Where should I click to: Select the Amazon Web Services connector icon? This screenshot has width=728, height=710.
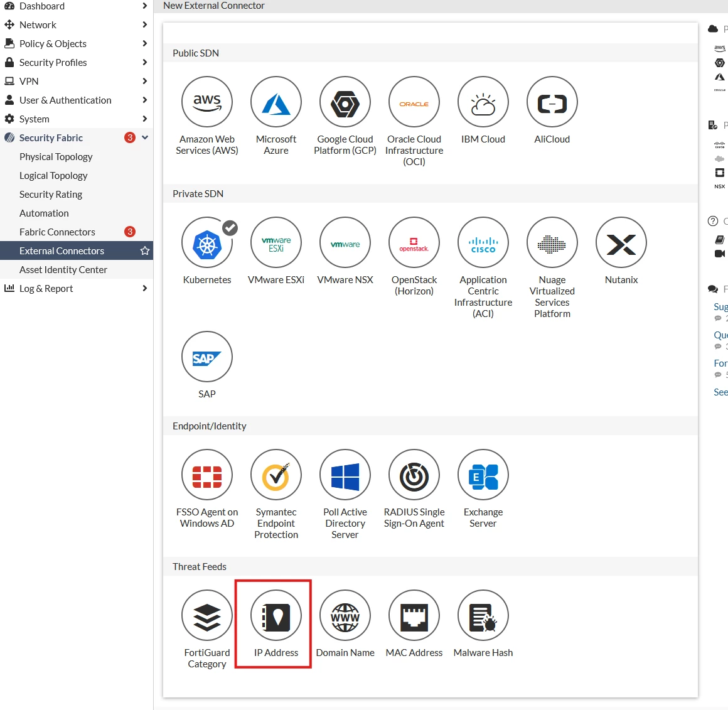click(x=206, y=102)
